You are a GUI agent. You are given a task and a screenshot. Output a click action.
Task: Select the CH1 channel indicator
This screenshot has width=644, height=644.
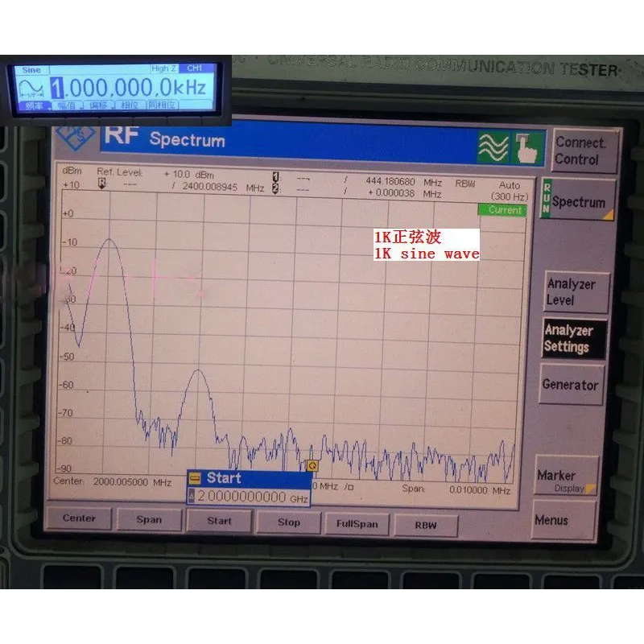(194, 68)
